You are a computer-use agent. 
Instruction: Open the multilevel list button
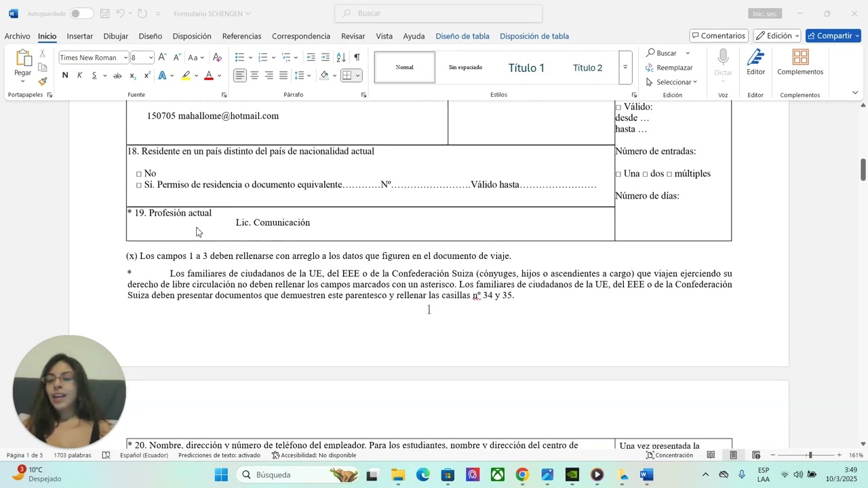pos(287,58)
